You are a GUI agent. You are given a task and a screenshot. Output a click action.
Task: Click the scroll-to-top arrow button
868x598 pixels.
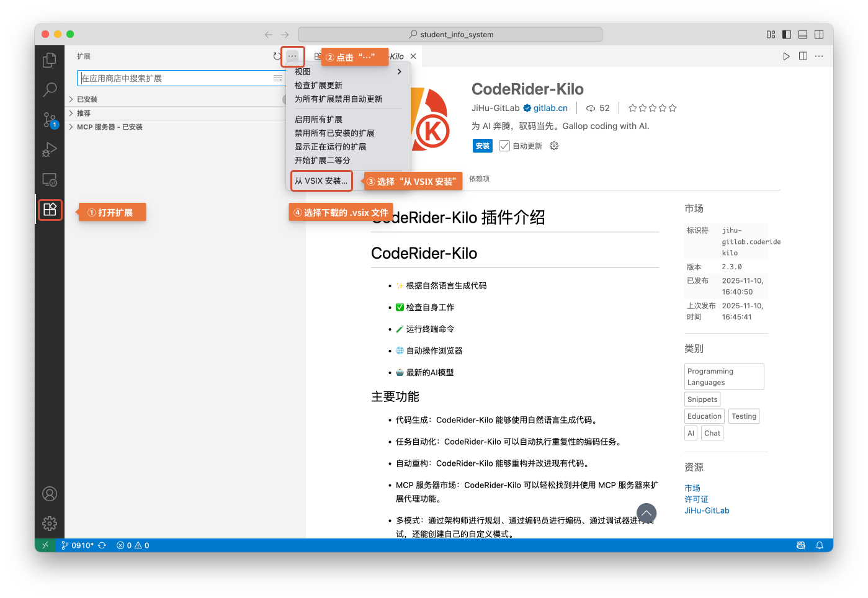coord(646,513)
